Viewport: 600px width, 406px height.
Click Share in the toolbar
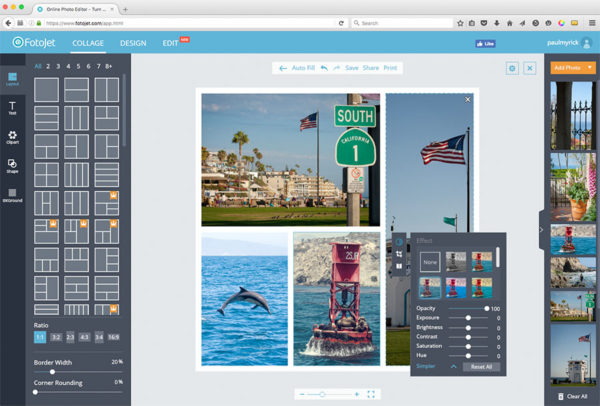(x=370, y=68)
